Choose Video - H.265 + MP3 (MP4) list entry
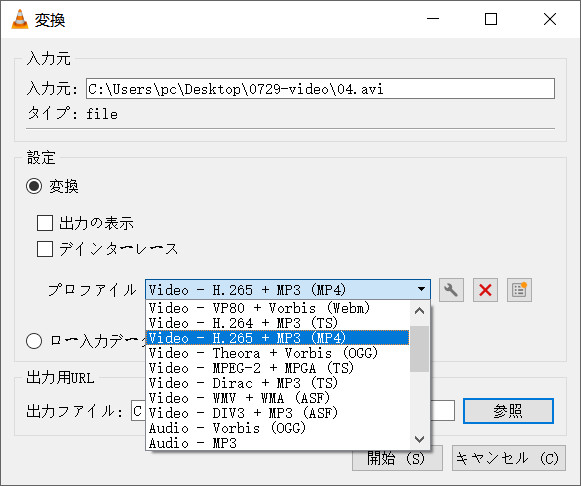The image size is (581, 486). point(278,338)
